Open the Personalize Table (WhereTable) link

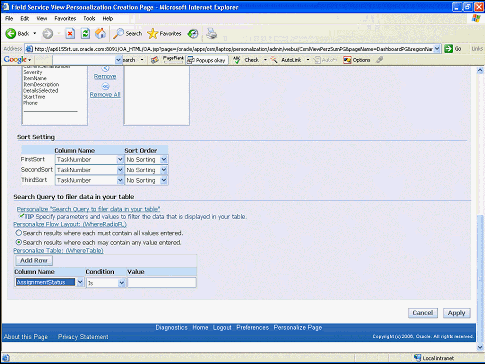pos(58,250)
